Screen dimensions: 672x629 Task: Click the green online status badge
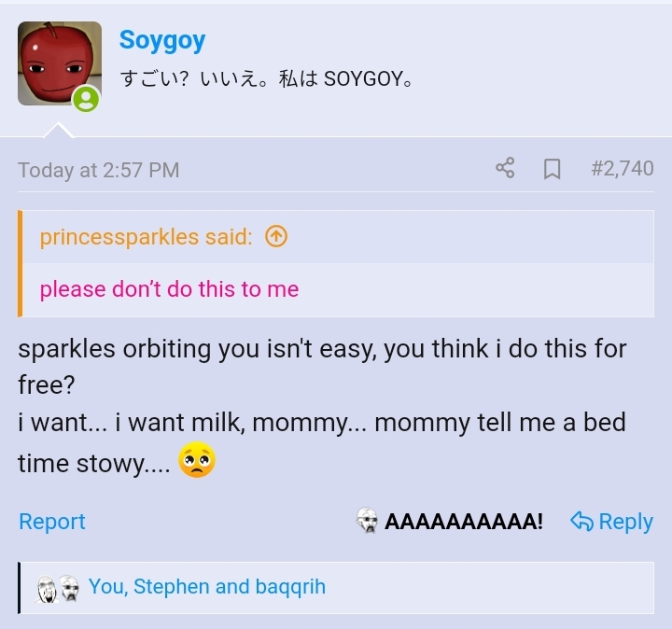coord(86,100)
